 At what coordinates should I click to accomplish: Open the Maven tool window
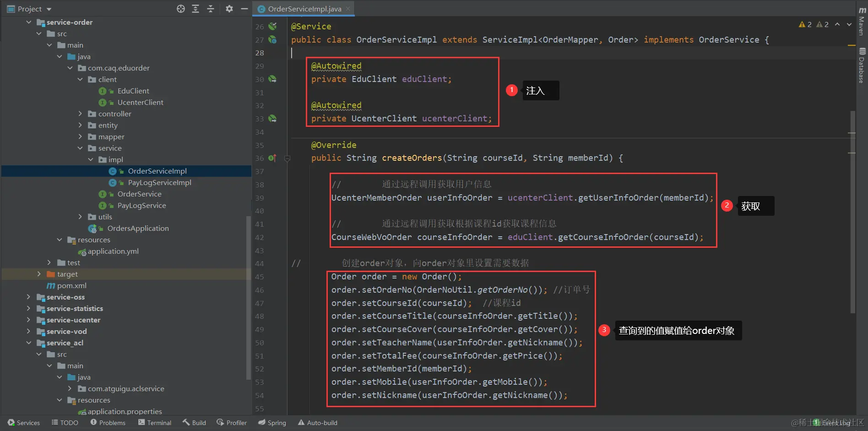point(862,22)
